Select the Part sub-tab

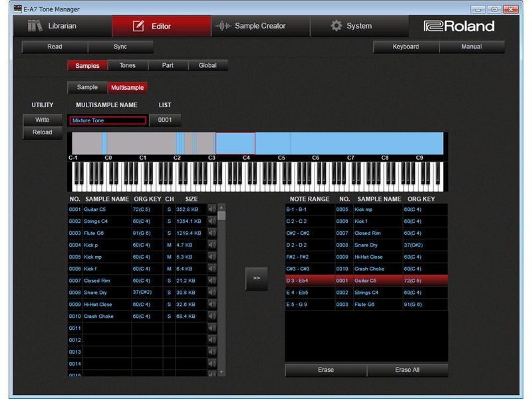coord(168,65)
